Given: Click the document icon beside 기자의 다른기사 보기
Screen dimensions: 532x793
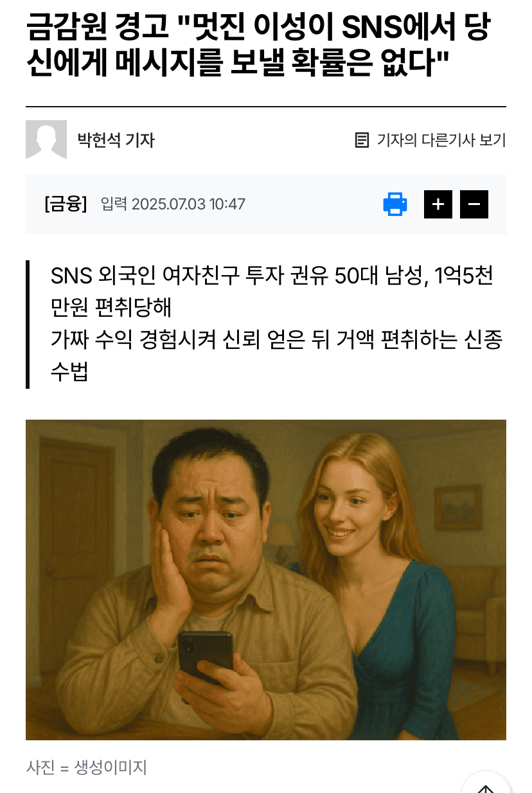Looking at the screenshot, I should click(362, 139).
